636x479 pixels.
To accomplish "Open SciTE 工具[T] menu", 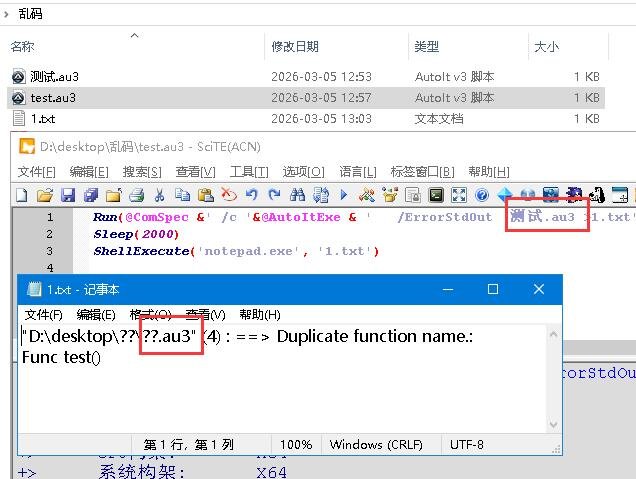I will (x=249, y=172).
